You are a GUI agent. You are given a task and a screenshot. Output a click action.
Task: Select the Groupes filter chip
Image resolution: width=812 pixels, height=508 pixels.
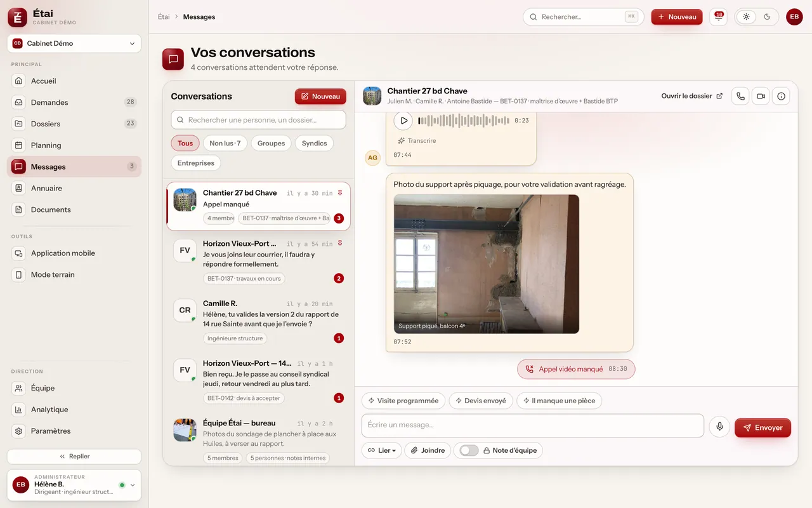[271, 144]
